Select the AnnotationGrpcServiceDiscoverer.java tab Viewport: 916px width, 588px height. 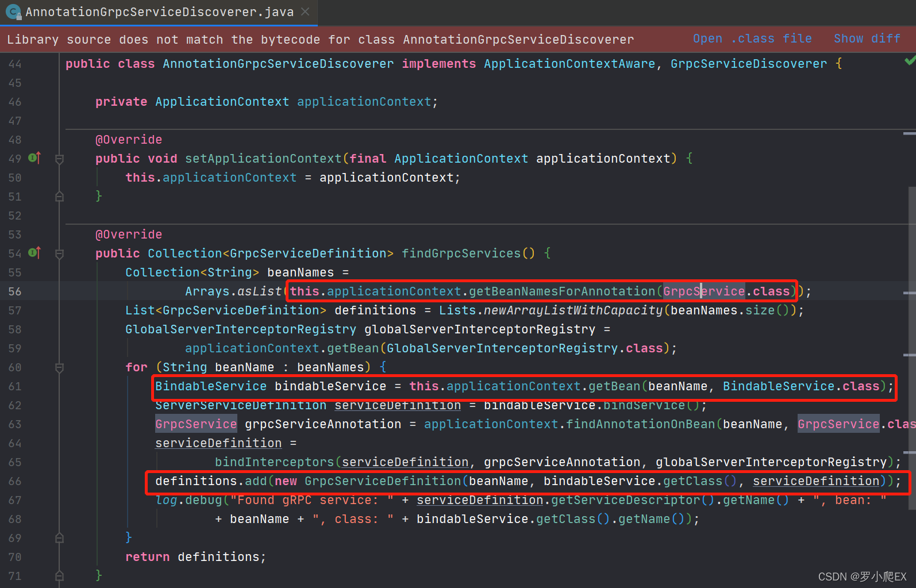click(159, 12)
